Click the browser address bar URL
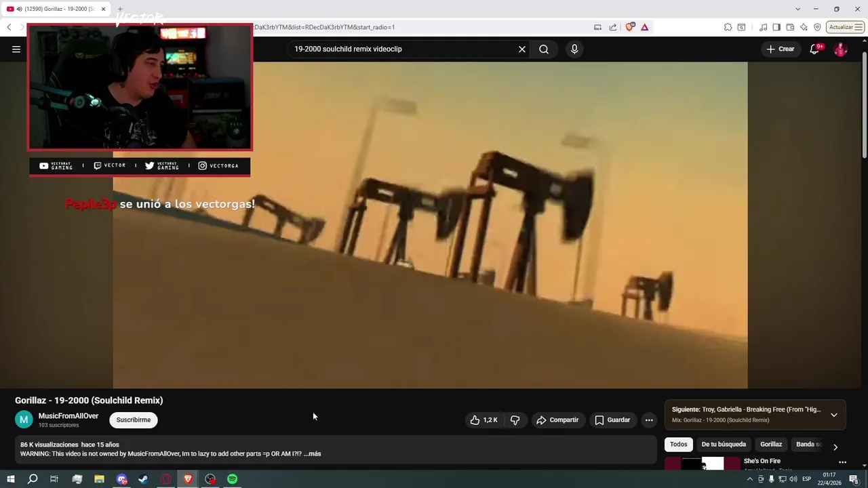 coord(324,27)
